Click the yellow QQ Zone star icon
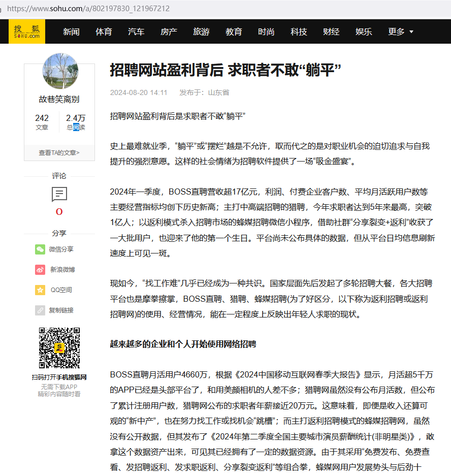 click(40, 290)
